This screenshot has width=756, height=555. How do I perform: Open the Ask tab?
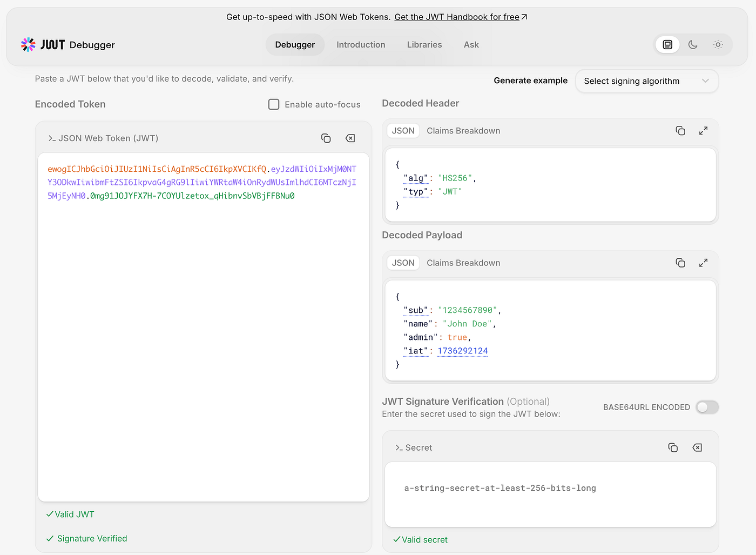471,45
